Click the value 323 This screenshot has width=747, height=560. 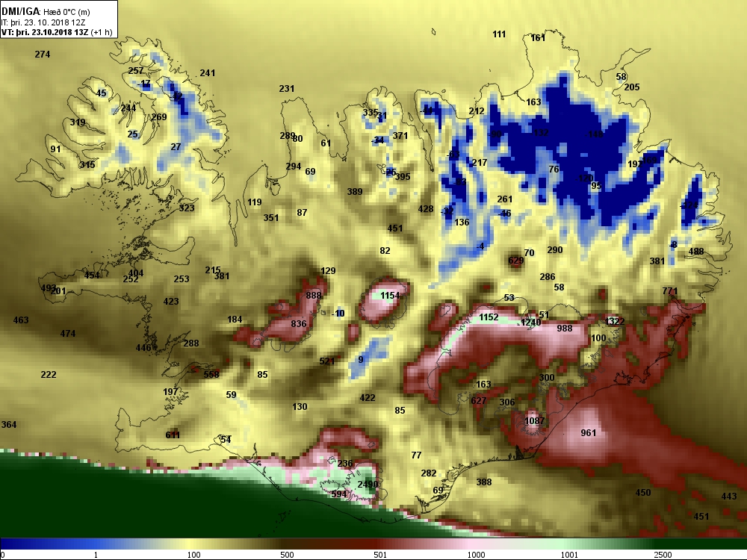pyautogui.click(x=187, y=208)
